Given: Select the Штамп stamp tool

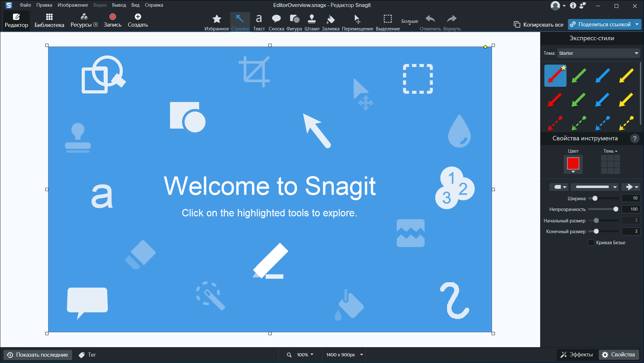Looking at the screenshot, I should [312, 22].
